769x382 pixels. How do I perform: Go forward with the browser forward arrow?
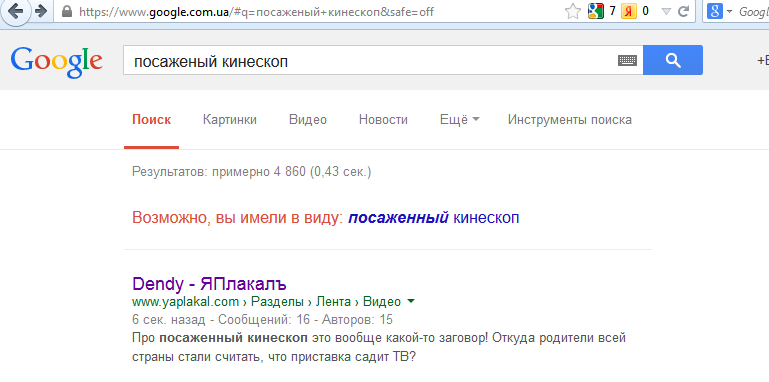pyautogui.click(x=41, y=11)
